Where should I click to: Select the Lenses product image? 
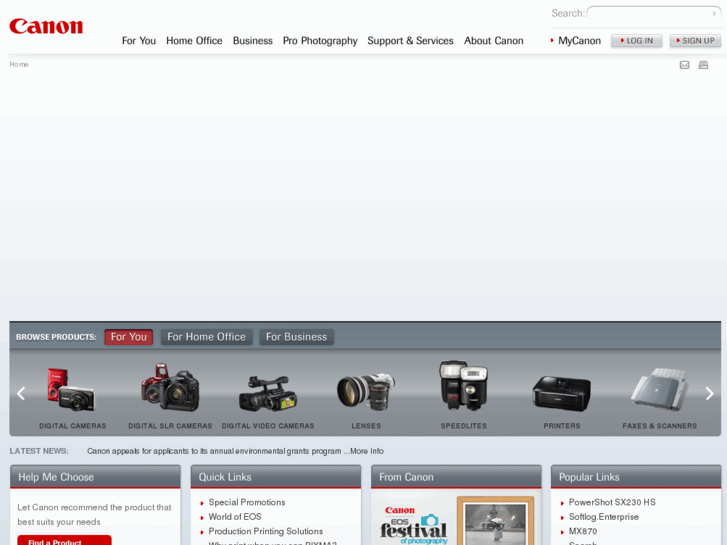tap(366, 391)
